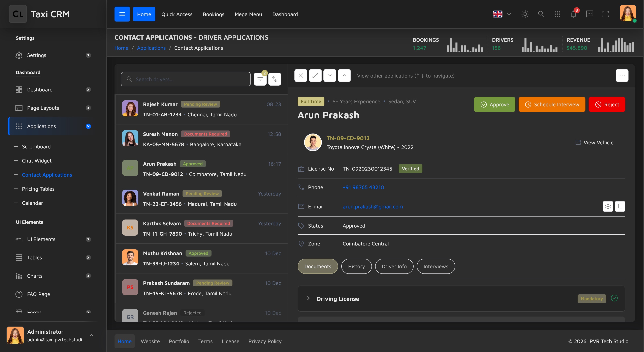Click the Taxi CRM logo icon

pyautogui.click(x=18, y=14)
